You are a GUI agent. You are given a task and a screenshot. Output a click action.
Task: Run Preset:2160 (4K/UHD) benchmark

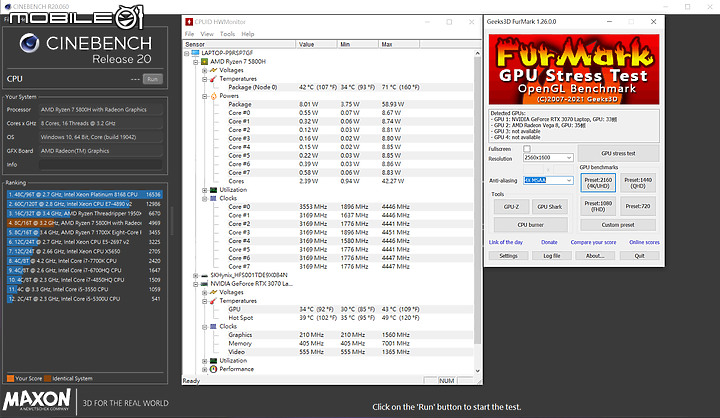pyautogui.click(x=598, y=183)
